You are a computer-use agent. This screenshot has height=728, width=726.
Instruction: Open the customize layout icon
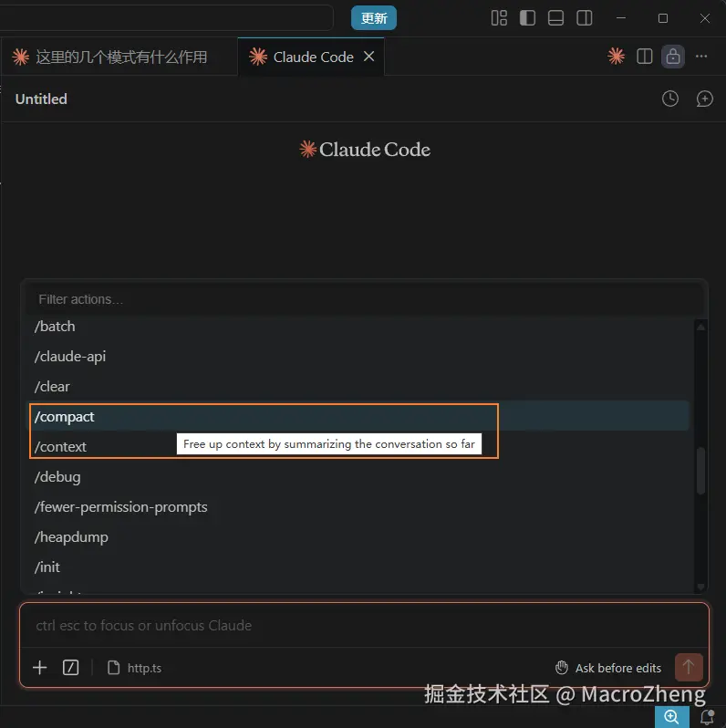click(x=499, y=18)
